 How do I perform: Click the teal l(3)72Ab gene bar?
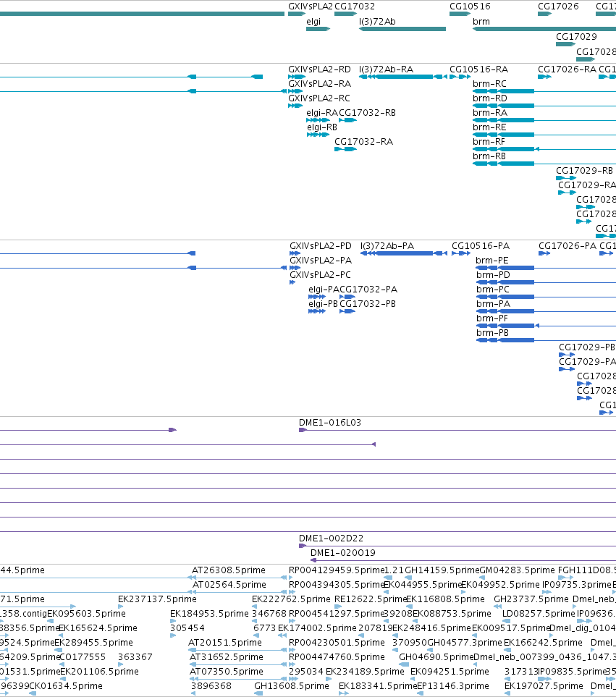pyautogui.click(x=402, y=30)
